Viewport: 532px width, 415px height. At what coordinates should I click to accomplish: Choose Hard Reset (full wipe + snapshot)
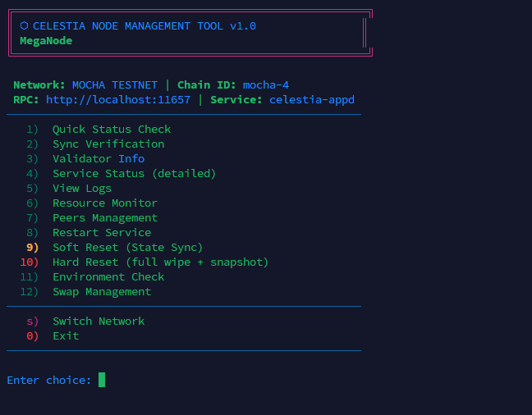coord(144,262)
